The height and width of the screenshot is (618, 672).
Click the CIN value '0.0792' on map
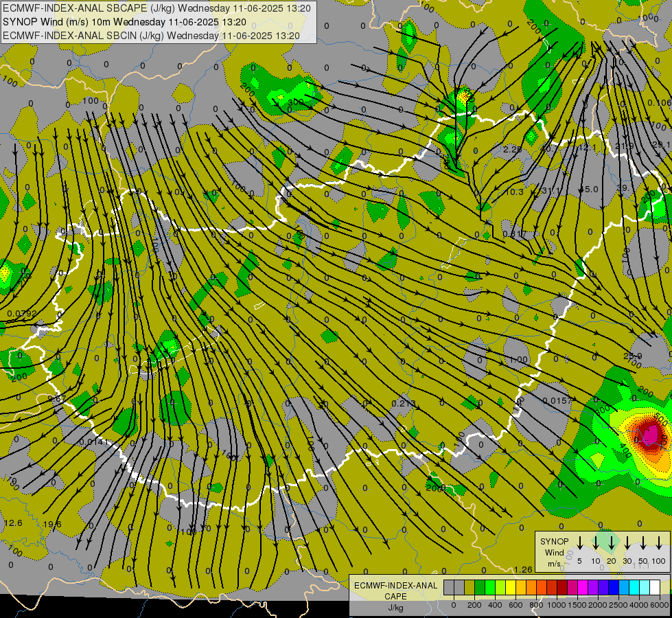tap(22, 314)
